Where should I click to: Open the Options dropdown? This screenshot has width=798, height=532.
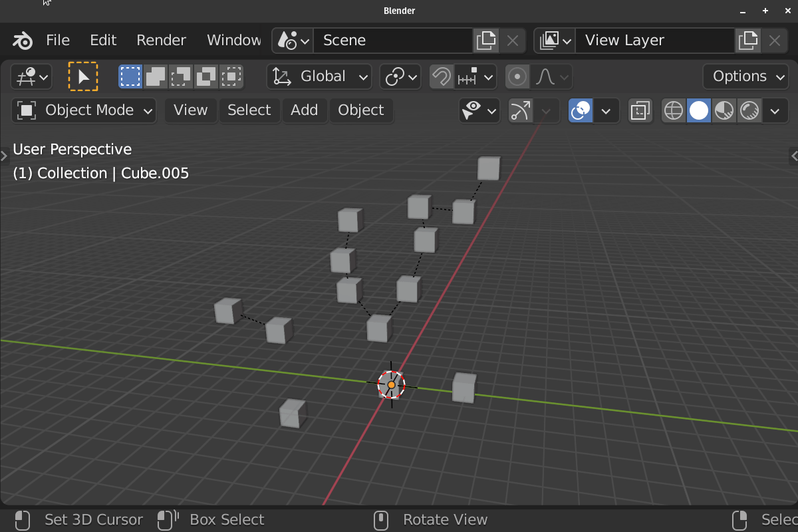(745, 76)
